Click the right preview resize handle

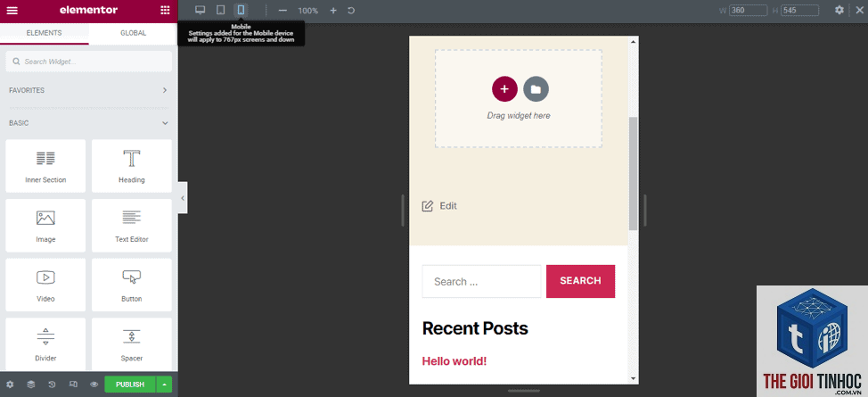pyautogui.click(x=645, y=211)
